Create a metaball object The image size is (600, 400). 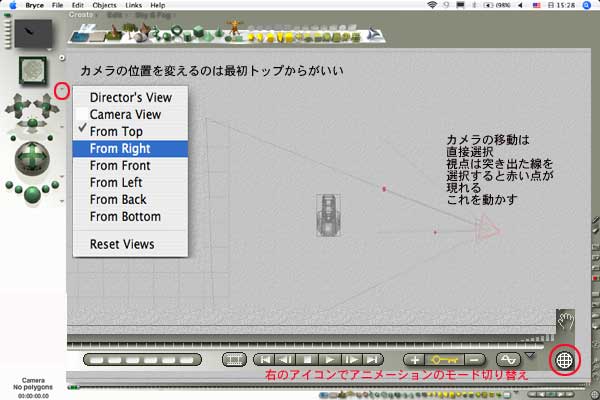[157, 34]
